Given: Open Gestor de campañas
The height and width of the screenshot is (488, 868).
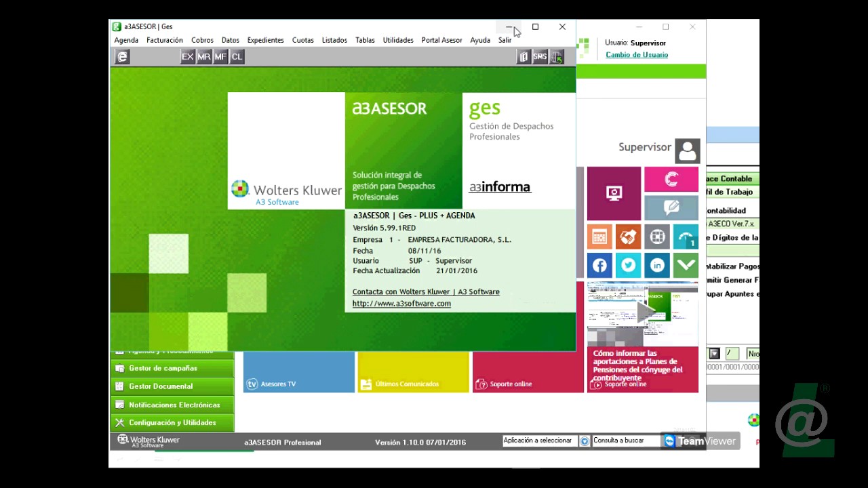Looking at the screenshot, I should click(172, 368).
